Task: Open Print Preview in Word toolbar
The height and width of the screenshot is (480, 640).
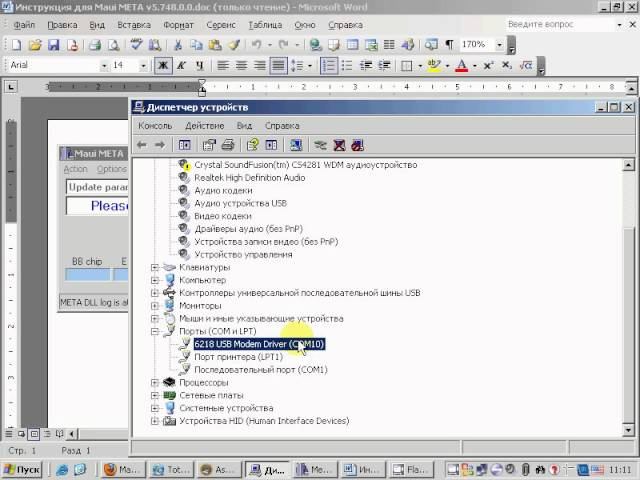Action: point(114,44)
